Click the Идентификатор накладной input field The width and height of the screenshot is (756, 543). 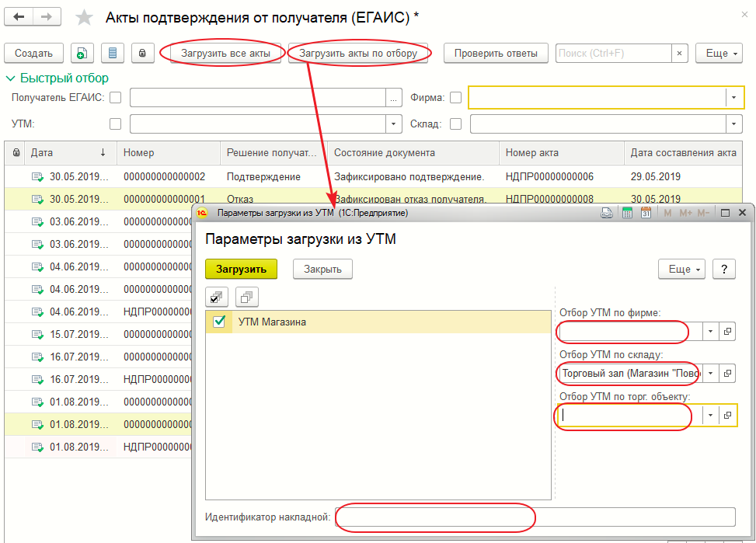[x=535, y=517]
